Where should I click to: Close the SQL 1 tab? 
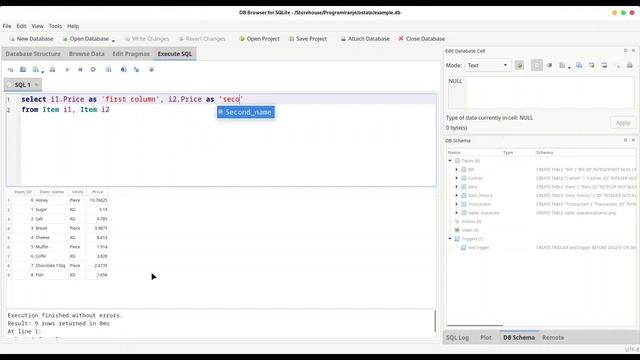[x=36, y=84]
